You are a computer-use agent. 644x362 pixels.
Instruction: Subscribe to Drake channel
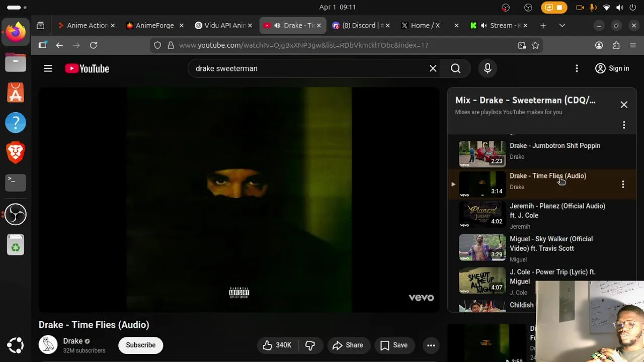tap(140, 345)
